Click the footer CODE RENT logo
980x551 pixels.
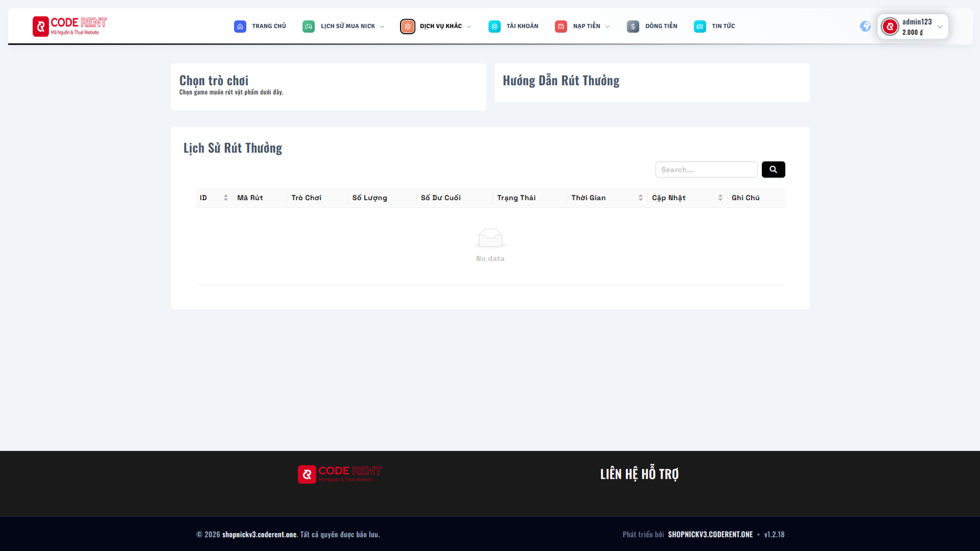(x=339, y=473)
